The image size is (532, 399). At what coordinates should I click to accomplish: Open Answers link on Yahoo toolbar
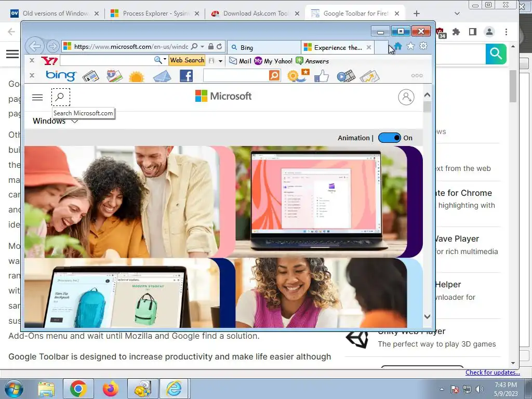pos(312,61)
